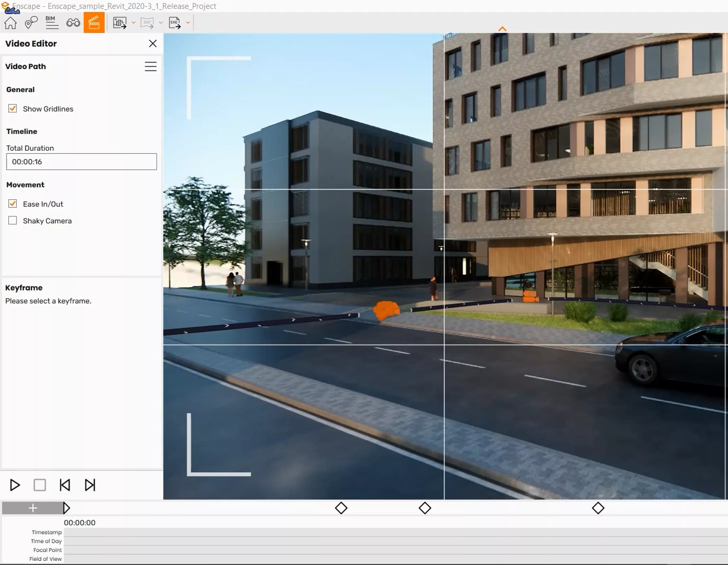The image size is (728, 565).
Task: Click the Play button
Action: click(15, 485)
